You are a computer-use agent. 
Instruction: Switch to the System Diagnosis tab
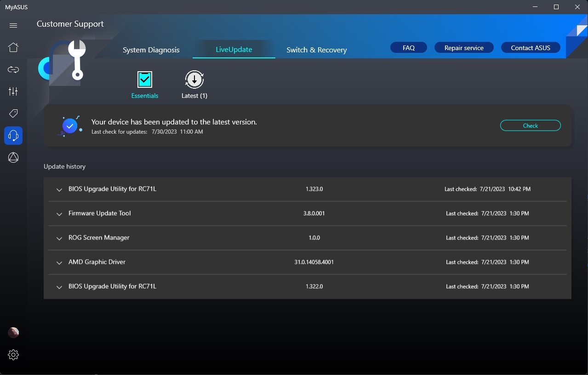click(151, 50)
